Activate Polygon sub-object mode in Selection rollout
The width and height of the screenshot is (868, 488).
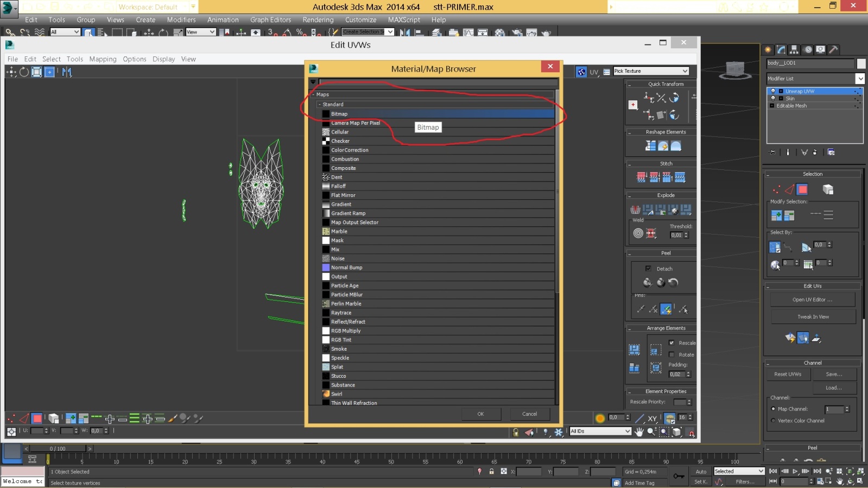802,189
